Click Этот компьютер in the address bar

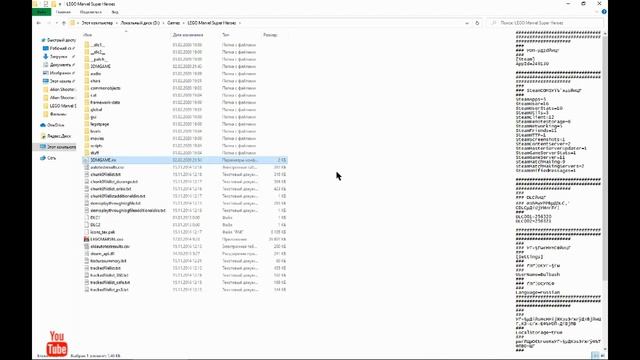click(x=97, y=23)
